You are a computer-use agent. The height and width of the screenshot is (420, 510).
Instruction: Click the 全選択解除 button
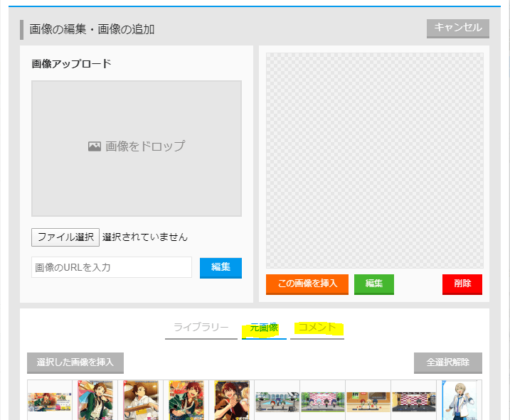(447, 362)
